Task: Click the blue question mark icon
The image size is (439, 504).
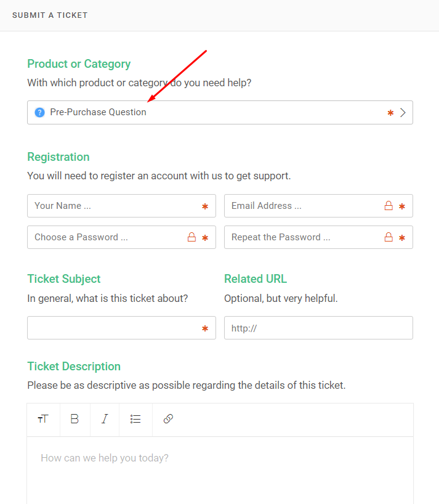Action: tap(40, 113)
